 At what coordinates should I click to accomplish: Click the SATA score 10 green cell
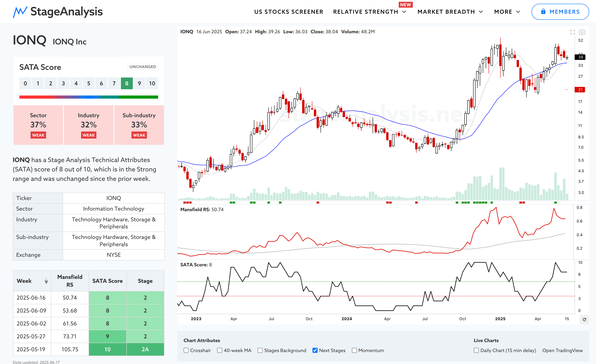[x=107, y=349]
